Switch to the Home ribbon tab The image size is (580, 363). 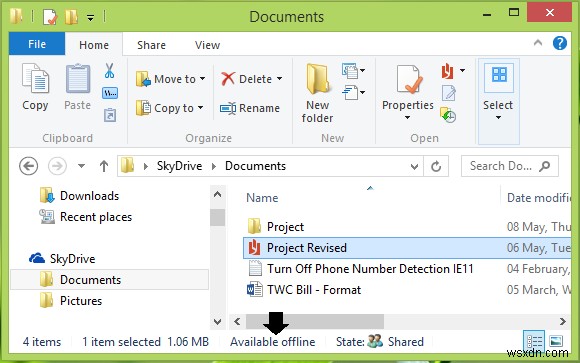pyautogui.click(x=94, y=45)
